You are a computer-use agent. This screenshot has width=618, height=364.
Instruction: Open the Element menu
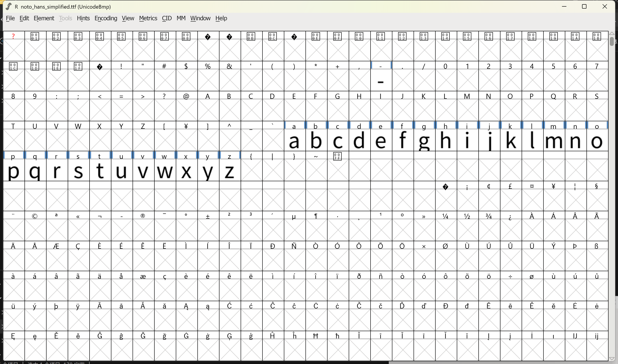click(x=44, y=18)
